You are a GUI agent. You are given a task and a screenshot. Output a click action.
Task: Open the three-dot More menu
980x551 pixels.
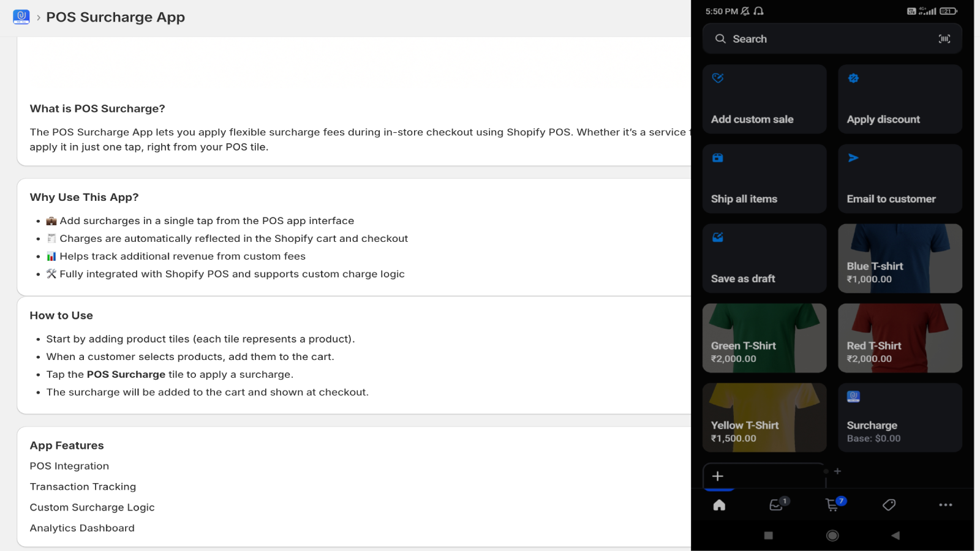pos(945,504)
